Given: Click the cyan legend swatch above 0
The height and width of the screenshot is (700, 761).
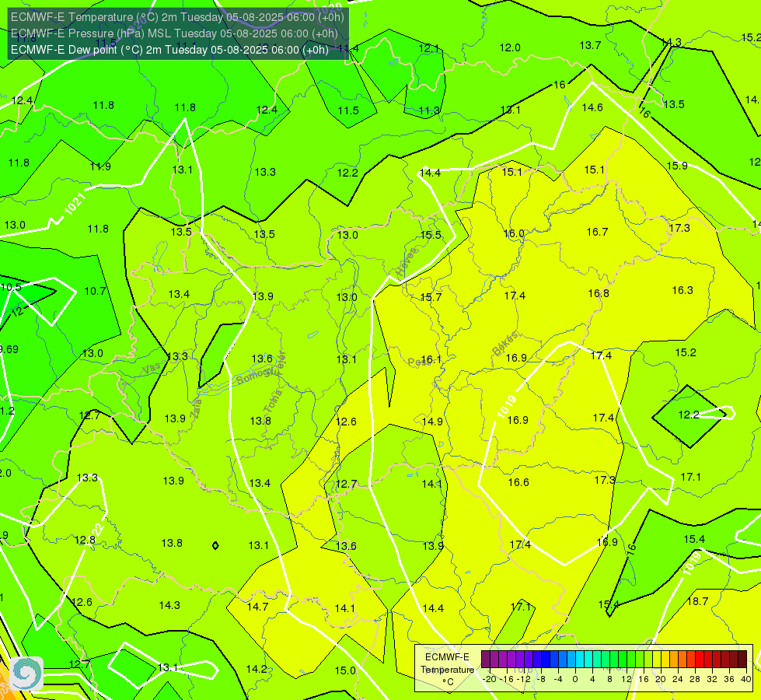Looking at the screenshot, I should click(x=579, y=660).
